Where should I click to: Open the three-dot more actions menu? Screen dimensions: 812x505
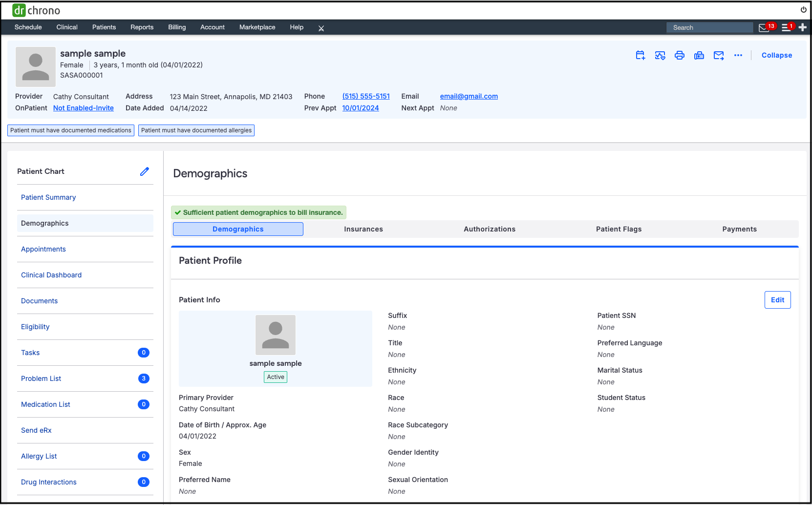pyautogui.click(x=738, y=55)
